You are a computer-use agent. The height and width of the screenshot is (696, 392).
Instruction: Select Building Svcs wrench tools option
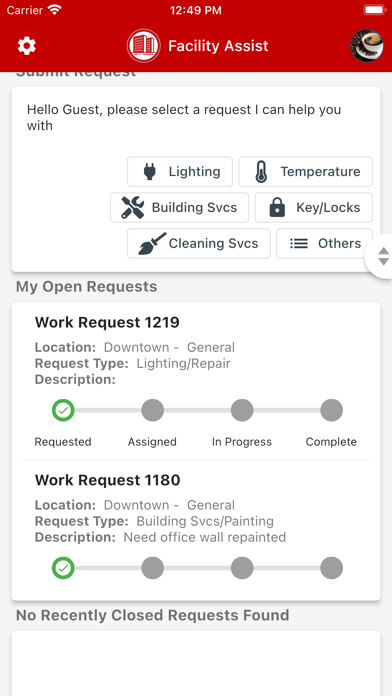click(x=179, y=207)
